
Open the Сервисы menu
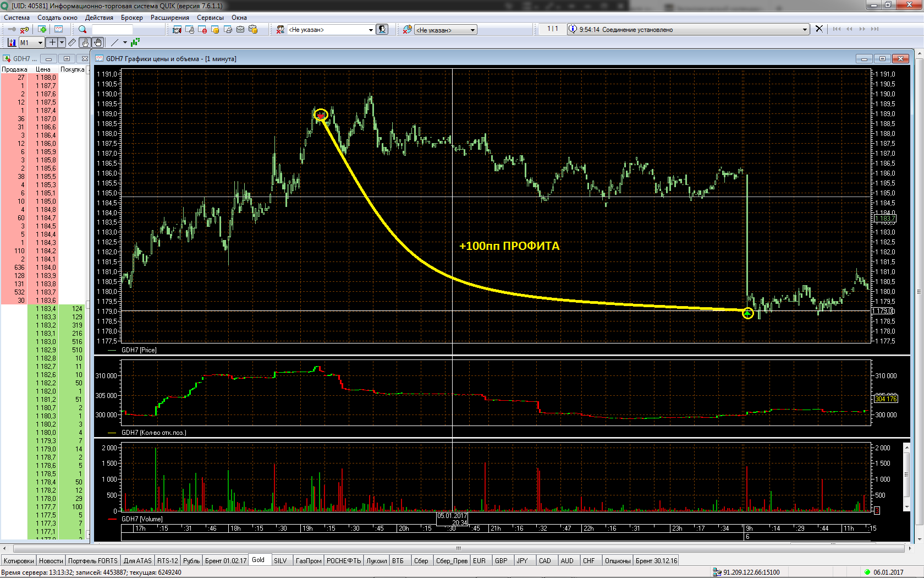[210, 18]
